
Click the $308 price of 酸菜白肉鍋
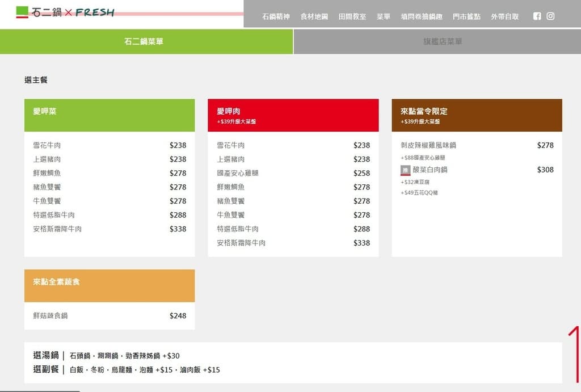[545, 170]
